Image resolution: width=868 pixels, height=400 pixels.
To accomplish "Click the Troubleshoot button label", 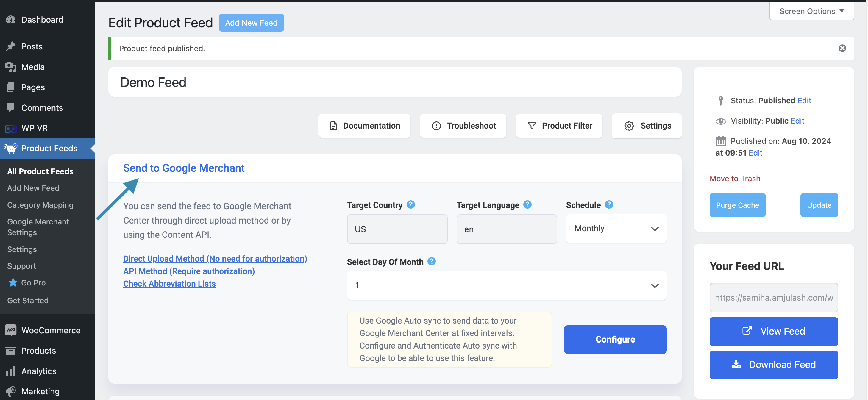I will pos(472,126).
